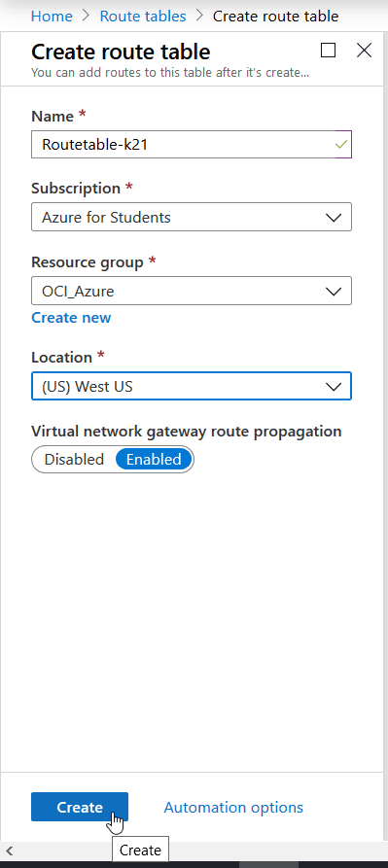Open the Route tables breadcrumb link
The image size is (388, 868).
point(143,17)
